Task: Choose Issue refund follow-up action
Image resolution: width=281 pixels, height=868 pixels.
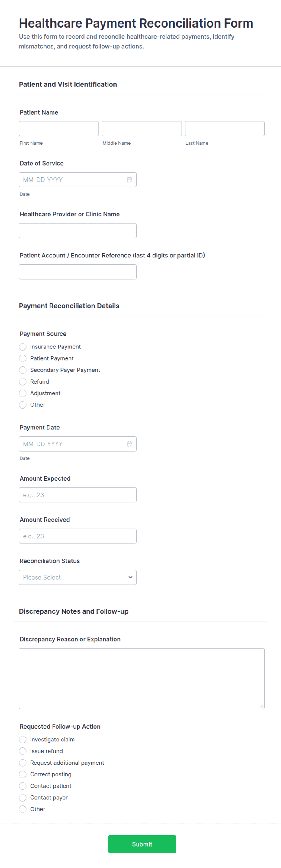Action: (x=23, y=751)
